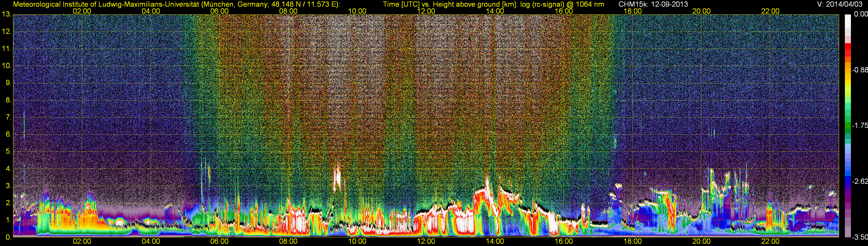Click the '11.' height axis label
Image resolution: width=868 pixels, height=246 pixels.
pyautogui.click(x=7, y=49)
